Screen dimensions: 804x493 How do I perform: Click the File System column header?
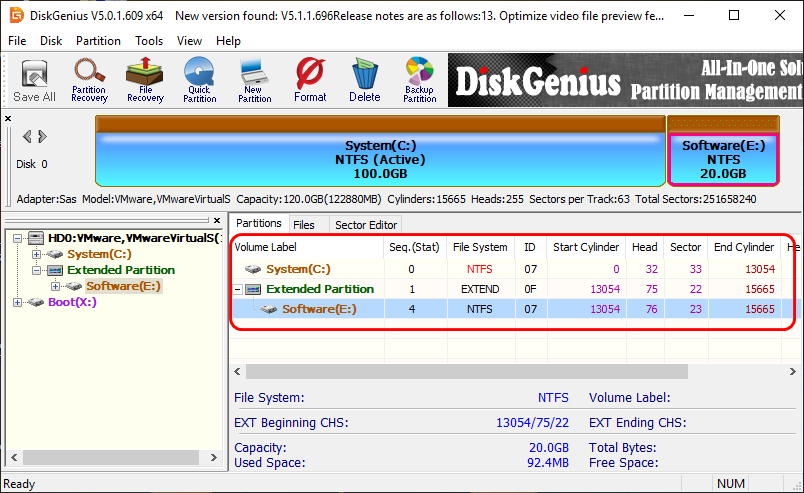point(480,247)
